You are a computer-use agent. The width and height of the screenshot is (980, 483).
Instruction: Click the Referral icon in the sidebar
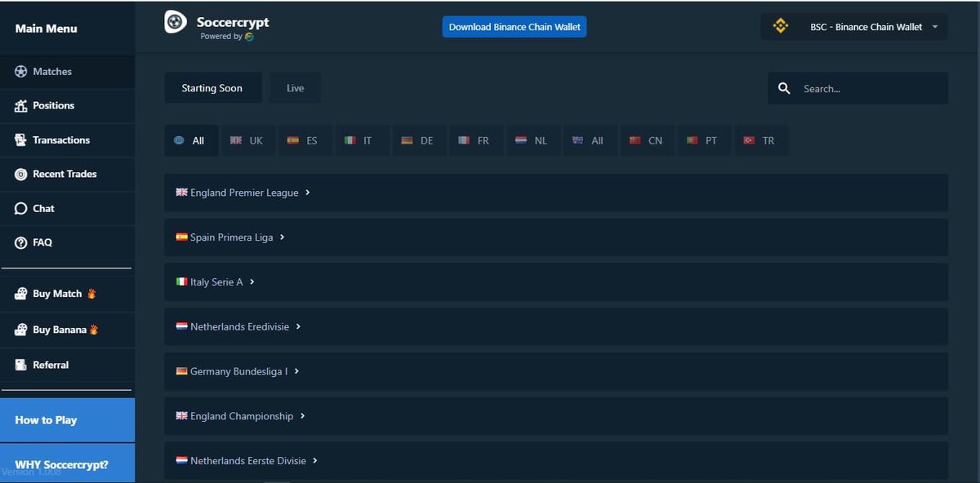[21, 366]
